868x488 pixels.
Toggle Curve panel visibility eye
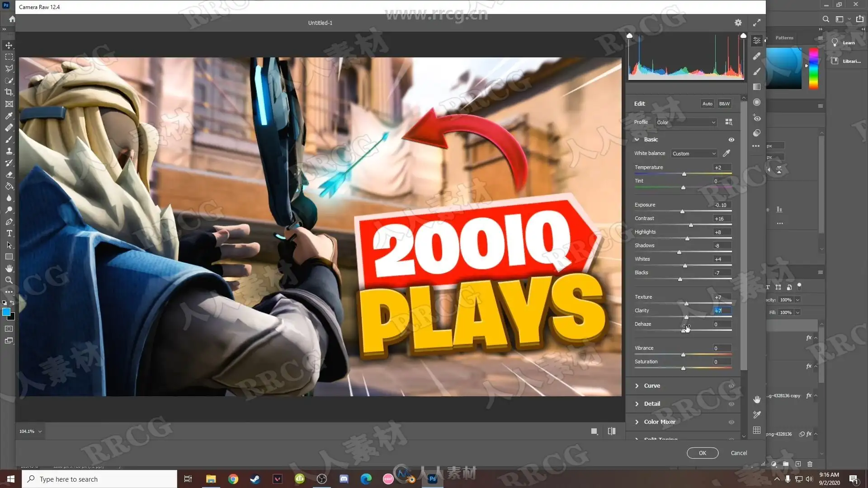click(731, 386)
